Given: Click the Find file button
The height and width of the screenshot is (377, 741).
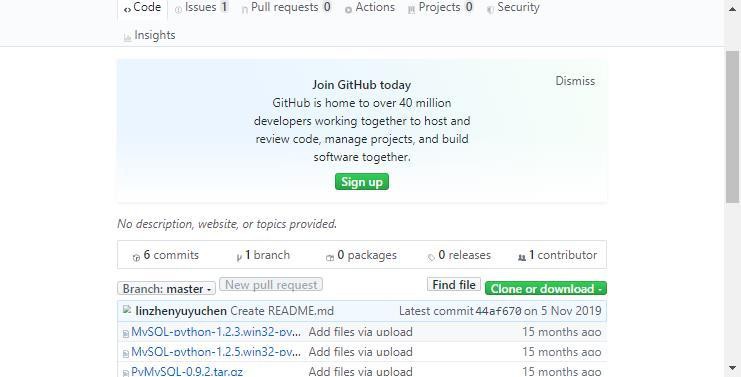Looking at the screenshot, I should 454,284.
